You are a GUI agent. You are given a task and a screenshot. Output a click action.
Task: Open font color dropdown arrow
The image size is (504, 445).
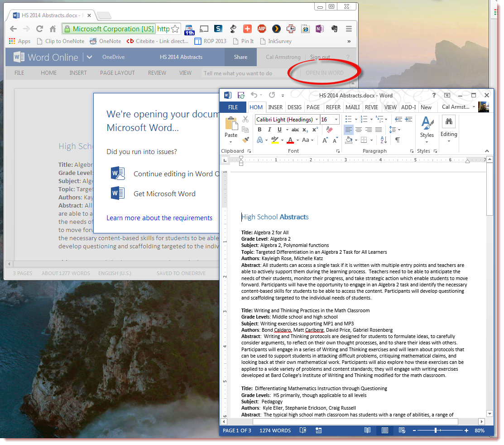(x=298, y=140)
